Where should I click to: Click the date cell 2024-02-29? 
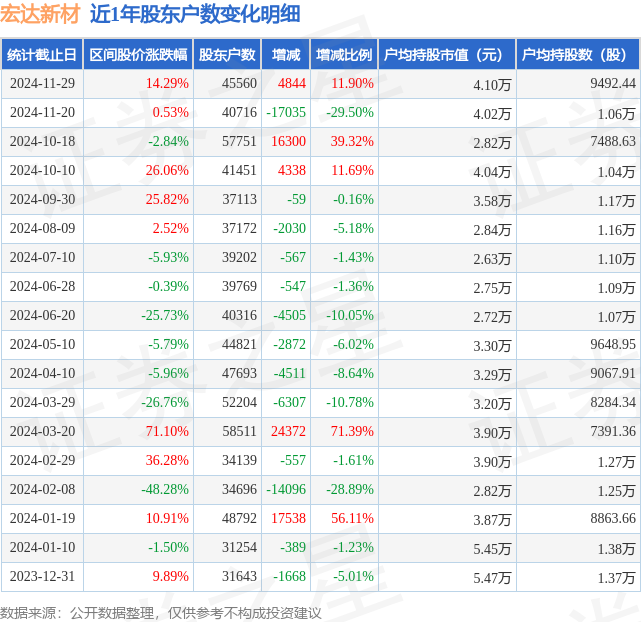43,461
